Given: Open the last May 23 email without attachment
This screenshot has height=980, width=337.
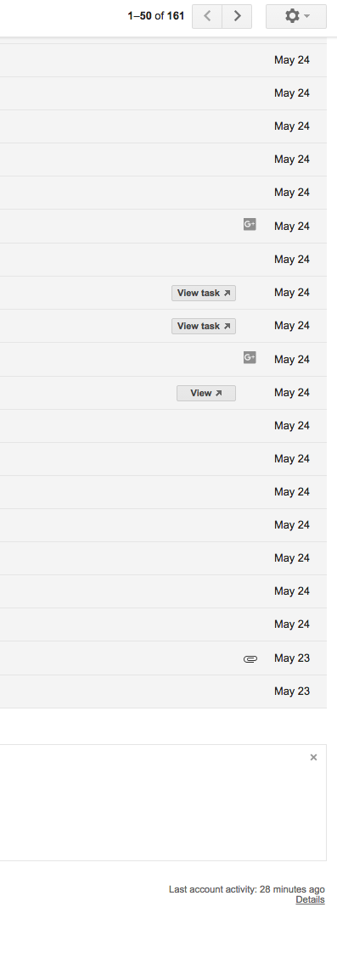Looking at the screenshot, I should pyautogui.click(x=163, y=692).
